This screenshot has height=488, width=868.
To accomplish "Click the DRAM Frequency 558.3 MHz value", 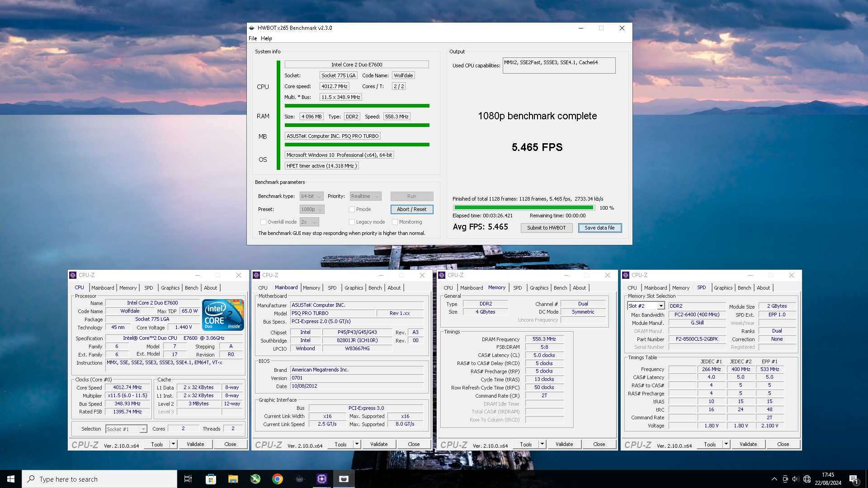I will [544, 339].
